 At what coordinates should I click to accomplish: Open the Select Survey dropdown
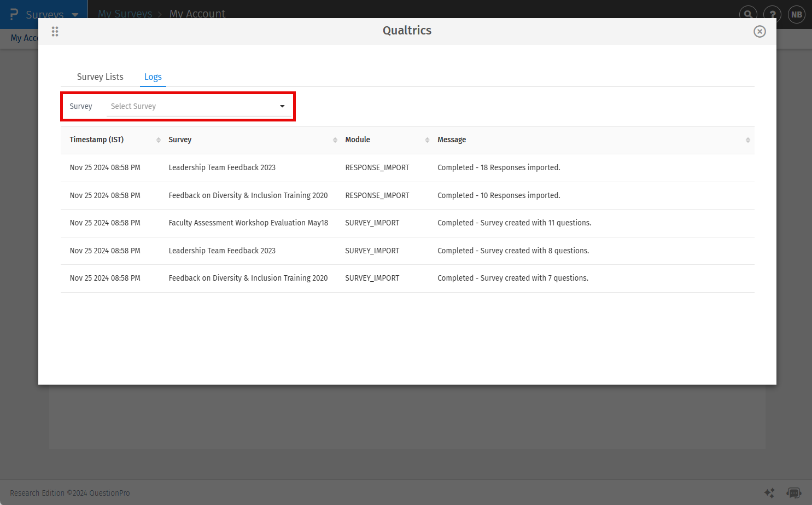click(x=198, y=106)
